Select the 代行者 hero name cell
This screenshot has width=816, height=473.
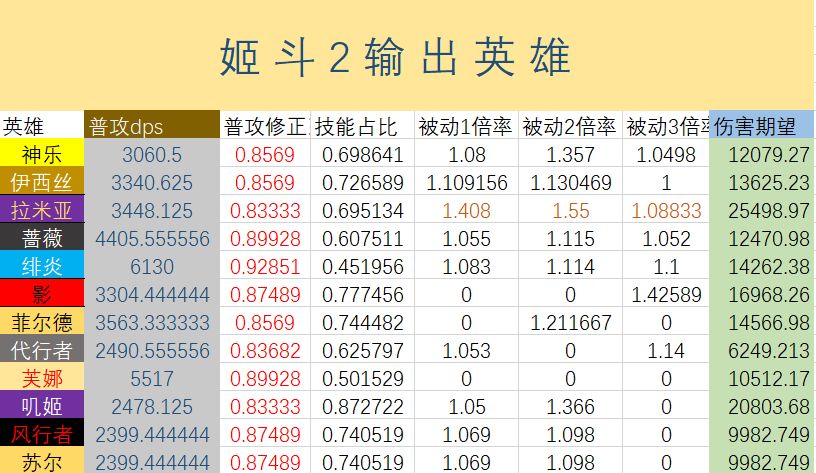pyautogui.click(x=42, y=351)
